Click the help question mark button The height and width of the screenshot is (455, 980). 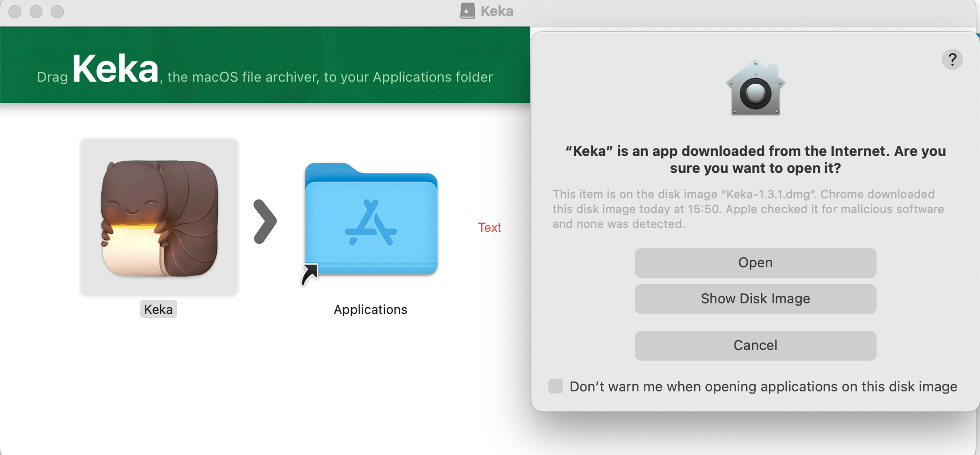pyautogui.click(x=952, y=59)
